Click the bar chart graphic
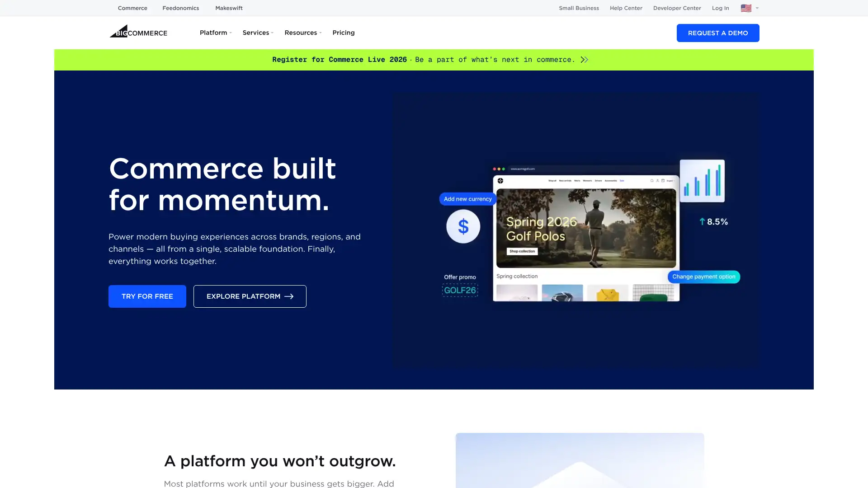 click(702, 181)
